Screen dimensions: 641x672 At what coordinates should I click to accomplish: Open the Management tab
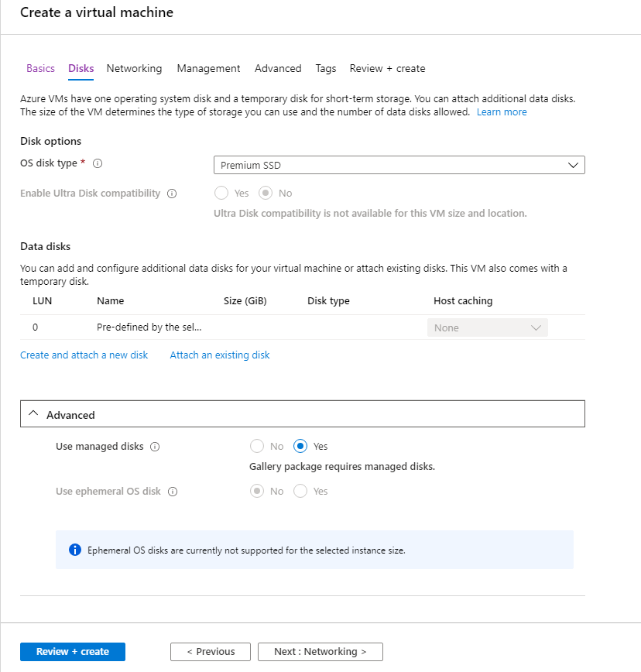coord(208,68)
